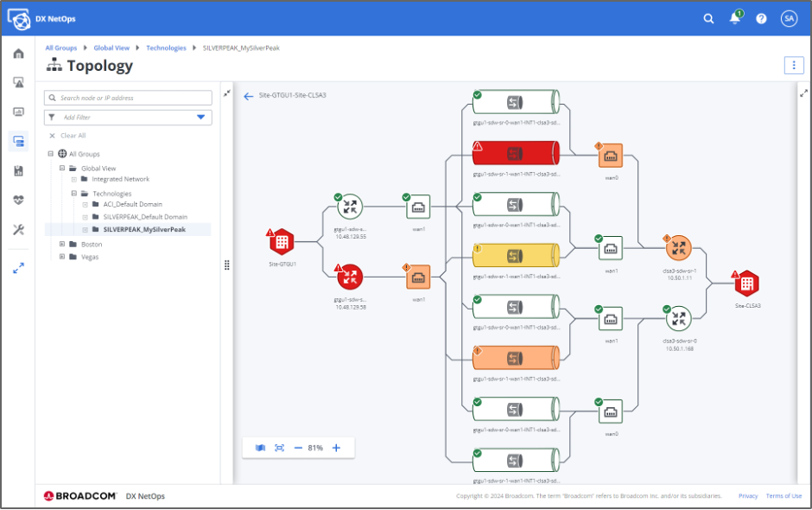The image size is (812, 510).
Task: Open the tools wrench icon in sidebar
Action: pyautogui.click(x=18, y=230)
